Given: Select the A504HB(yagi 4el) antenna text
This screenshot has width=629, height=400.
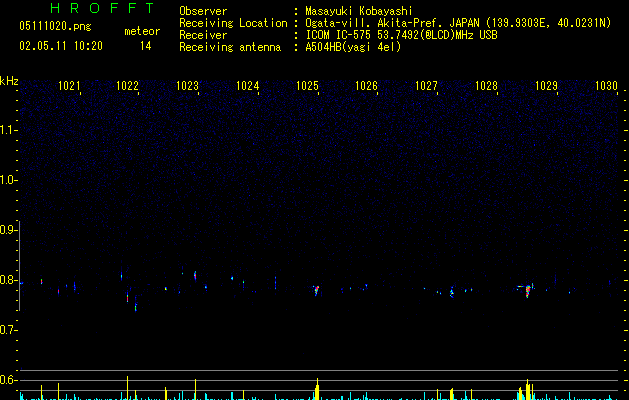Looking at the screenshot, I should coord(353,47).
